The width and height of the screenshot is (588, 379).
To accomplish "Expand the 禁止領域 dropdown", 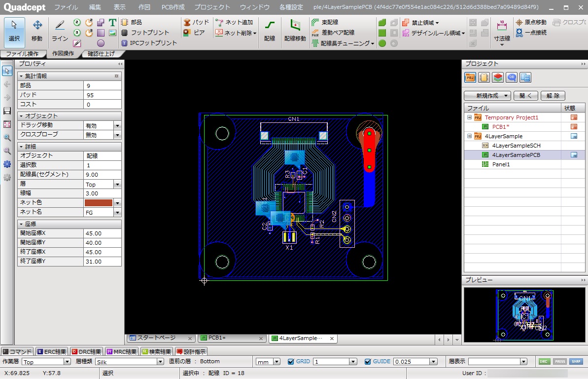I will (437, 23).
